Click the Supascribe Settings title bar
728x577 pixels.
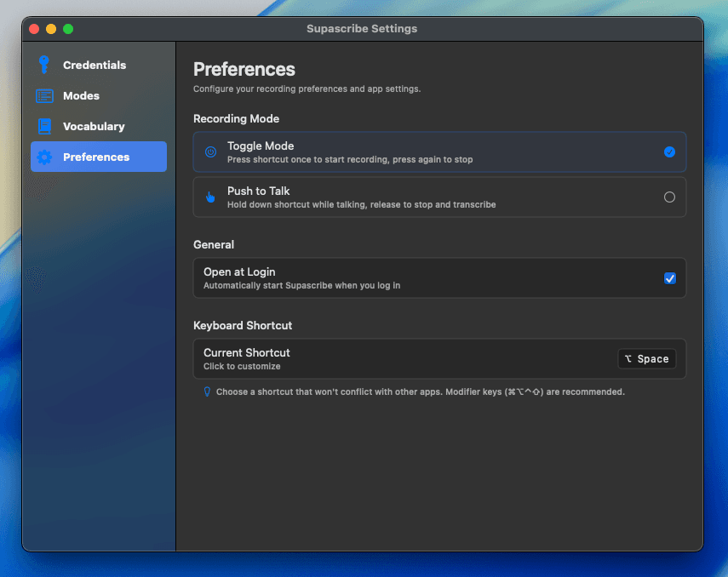(361, 28)
